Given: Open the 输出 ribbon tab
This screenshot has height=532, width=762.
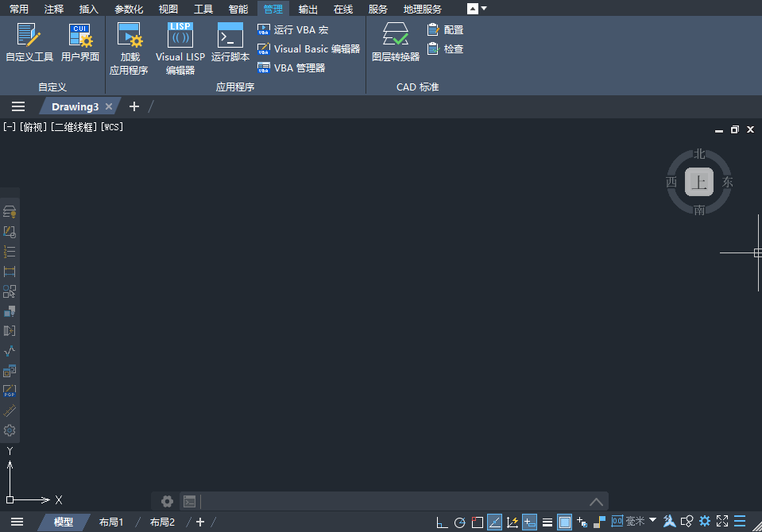Looking at the screenshot, I should 308,9.
